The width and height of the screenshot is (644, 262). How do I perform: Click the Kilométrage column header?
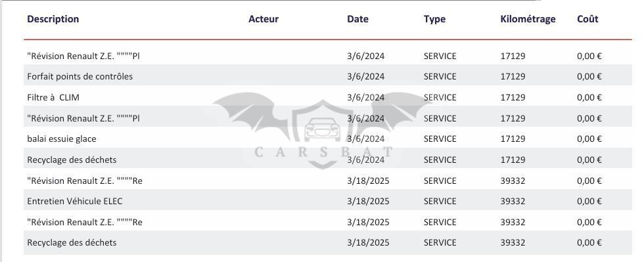(528, 19)
